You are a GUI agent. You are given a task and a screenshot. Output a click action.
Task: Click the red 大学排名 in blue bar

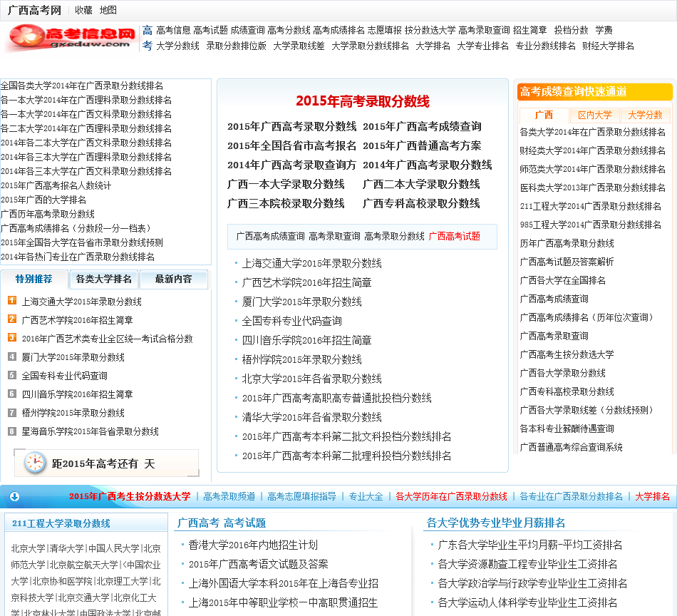coord(652,496)
